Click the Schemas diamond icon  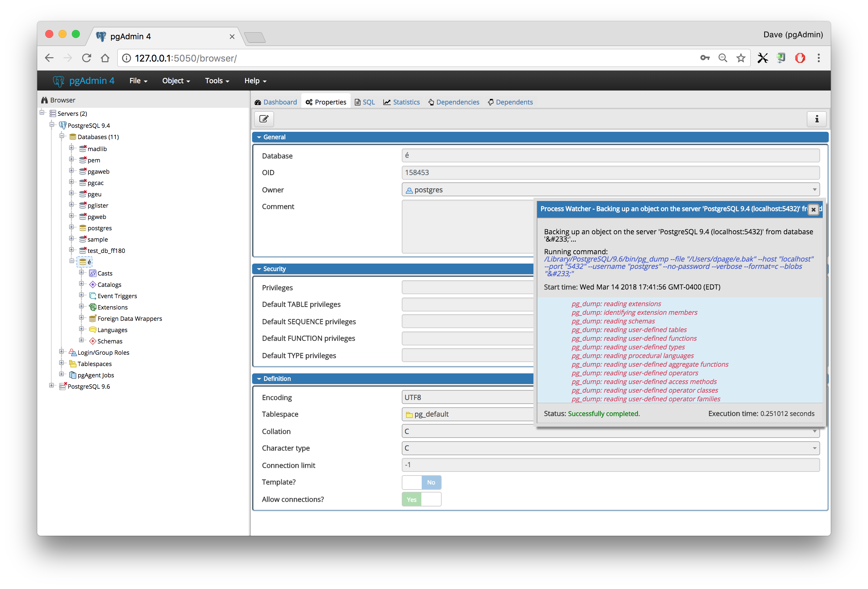click(93, 341)
